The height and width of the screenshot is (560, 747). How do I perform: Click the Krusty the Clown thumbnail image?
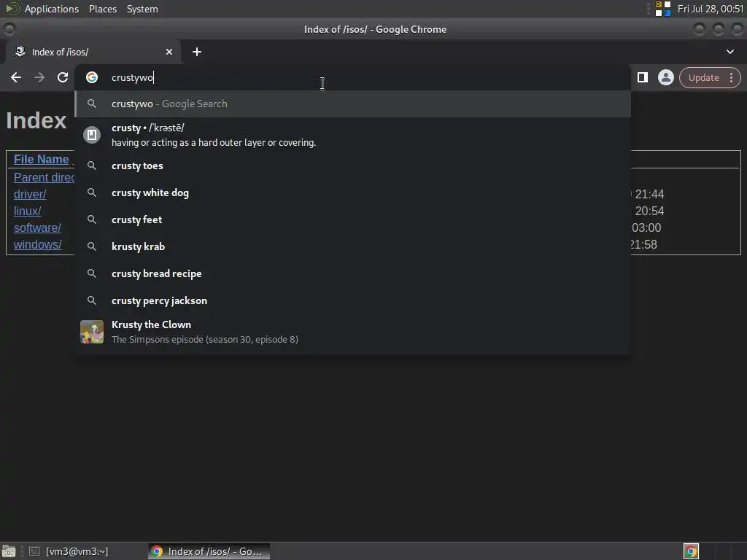pyautogui.click(x=92, y=332)
